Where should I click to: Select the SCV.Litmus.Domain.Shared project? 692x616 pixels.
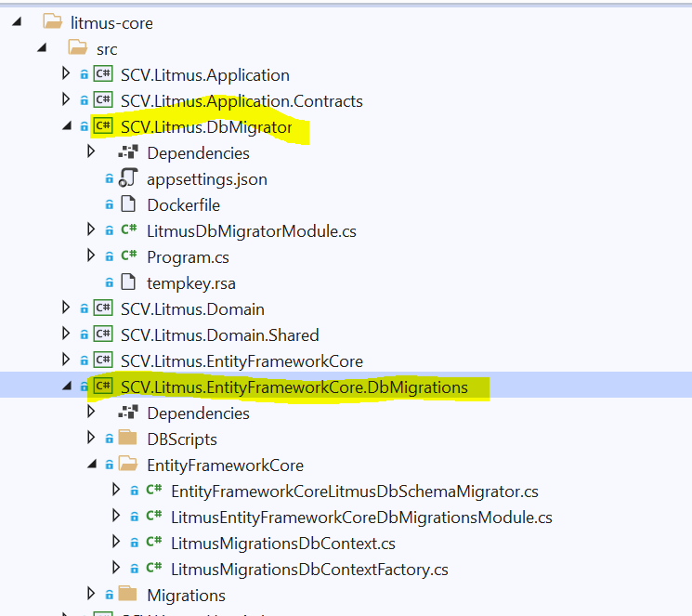(x=219, y=335)
